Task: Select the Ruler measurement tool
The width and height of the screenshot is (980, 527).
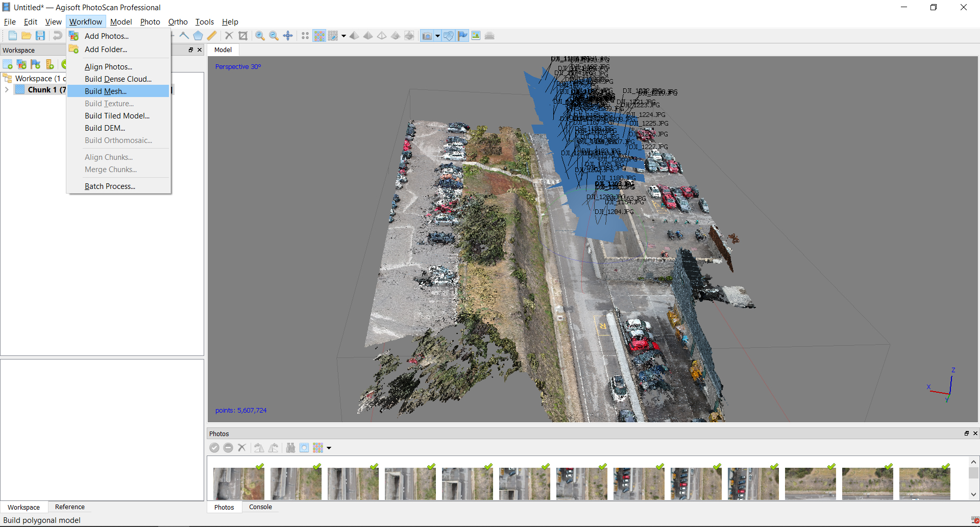Action: pos(212,36)
